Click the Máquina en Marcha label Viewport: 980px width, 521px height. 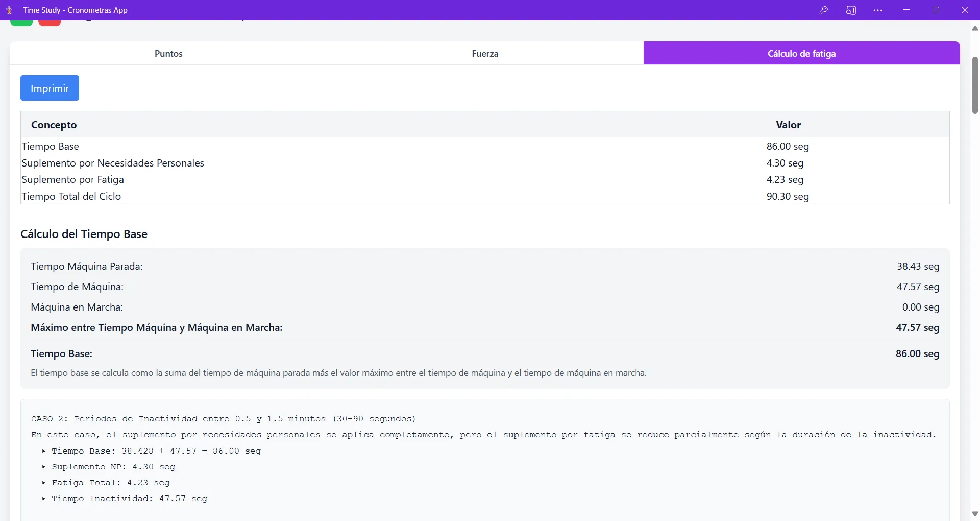pyautogui.click(x=77, y=307)
